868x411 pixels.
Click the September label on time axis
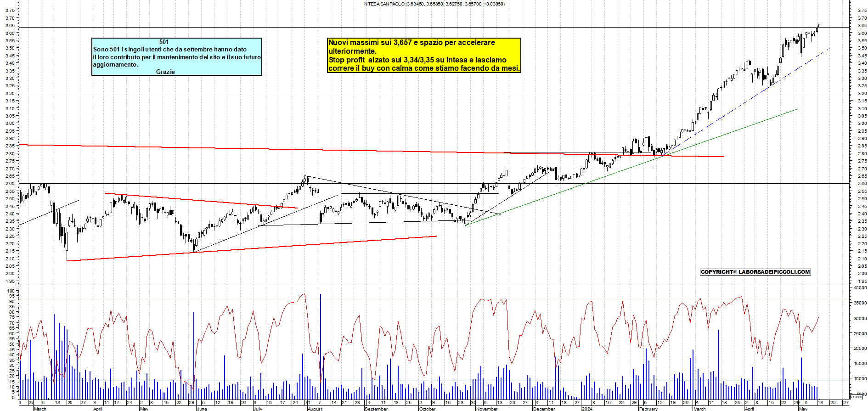(376, 409)
